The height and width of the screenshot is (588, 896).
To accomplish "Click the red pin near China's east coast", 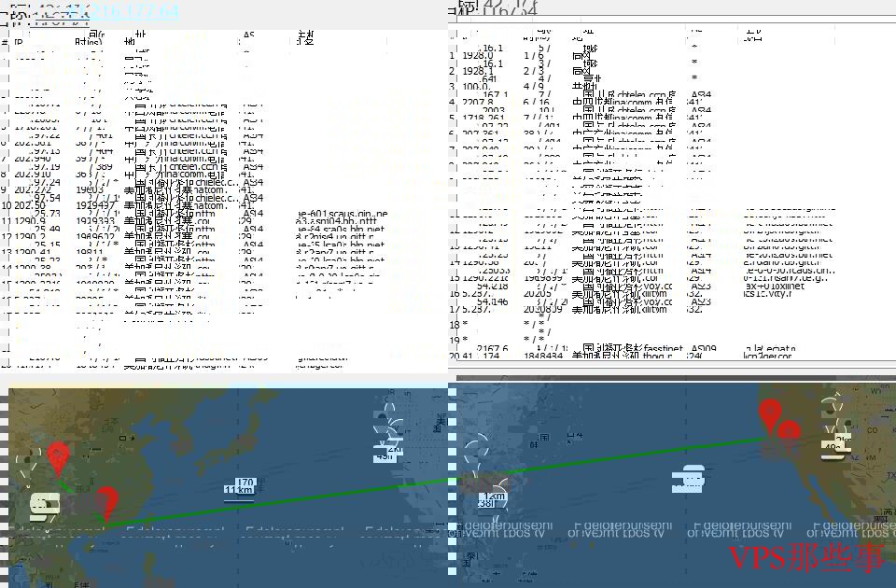I will point(107,504).
